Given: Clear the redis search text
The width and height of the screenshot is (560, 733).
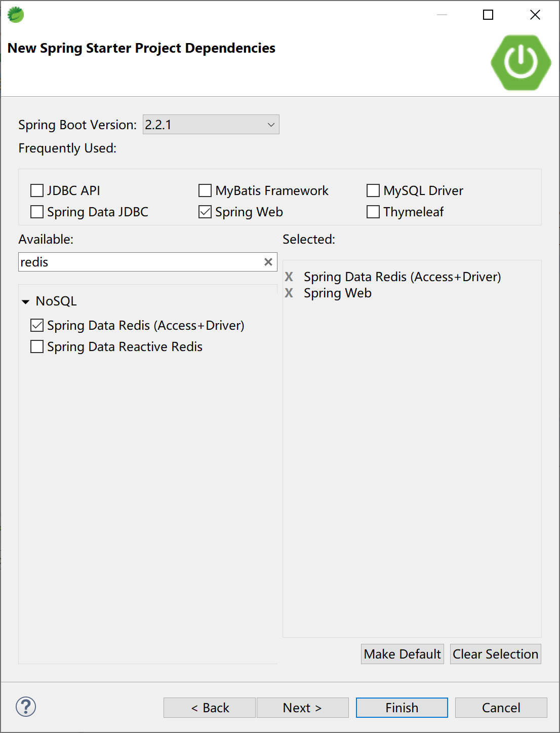Looking at the screenshot, I should click(x=268, y=262).
